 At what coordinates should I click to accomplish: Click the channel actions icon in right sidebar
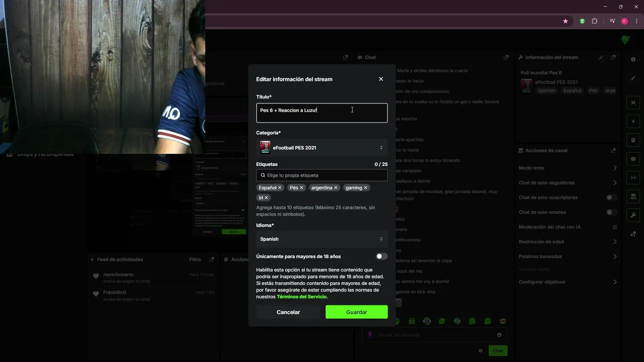pos(633,196)
